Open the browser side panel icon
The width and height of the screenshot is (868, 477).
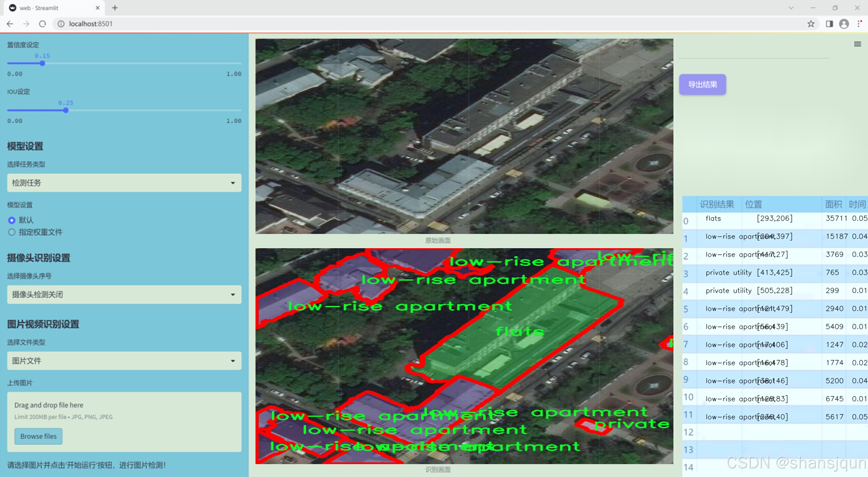pyautogui.click(x=829, y=24)
